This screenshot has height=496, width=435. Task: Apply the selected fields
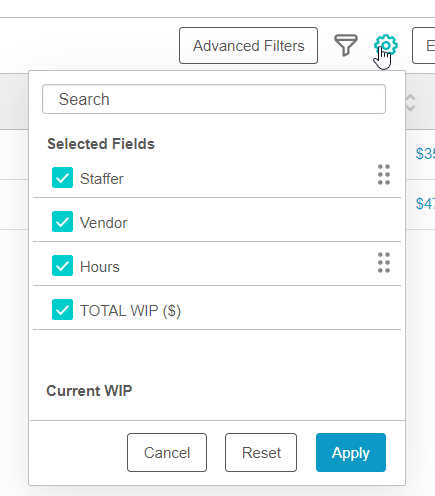coord(351,453)
